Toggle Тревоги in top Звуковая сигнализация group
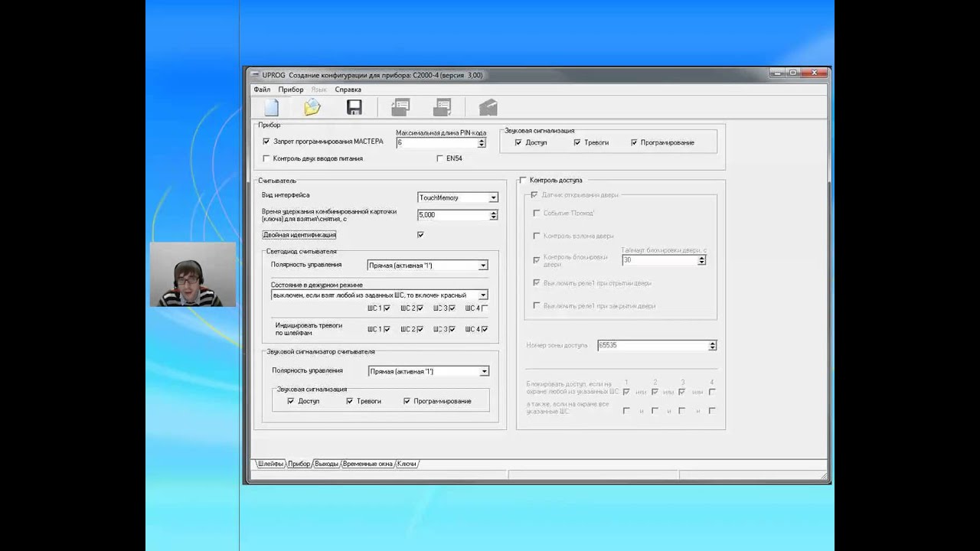Image resolution: width=980 pixels, height=551 pixels. (577, 142)
